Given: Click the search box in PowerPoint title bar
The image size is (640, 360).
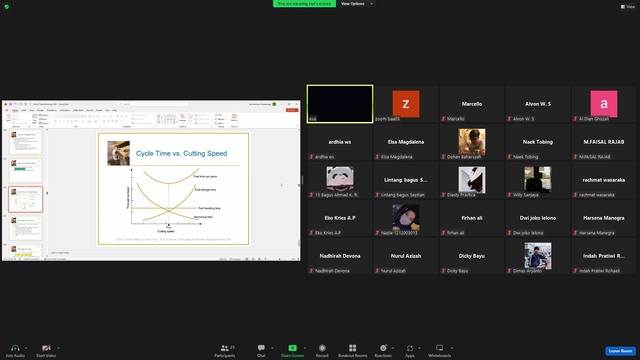Looking at the screenshot, I should pos(152,104).
